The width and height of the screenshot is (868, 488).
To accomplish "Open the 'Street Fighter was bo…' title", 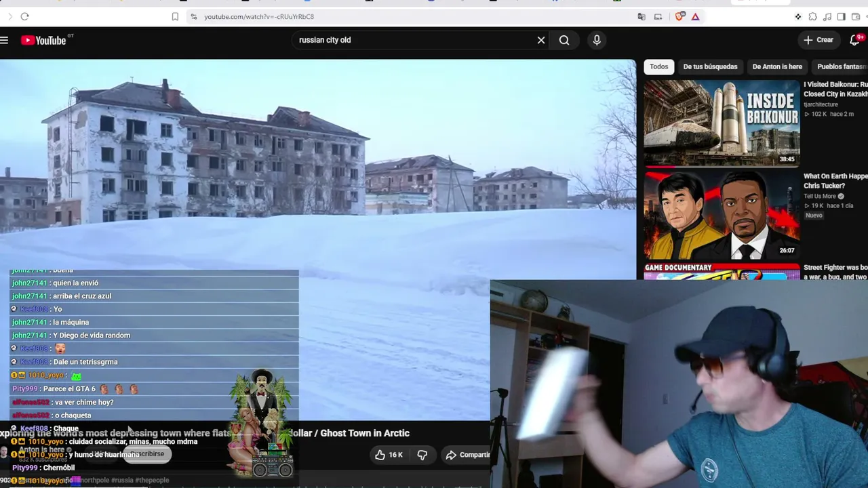I will coord(835,272).
